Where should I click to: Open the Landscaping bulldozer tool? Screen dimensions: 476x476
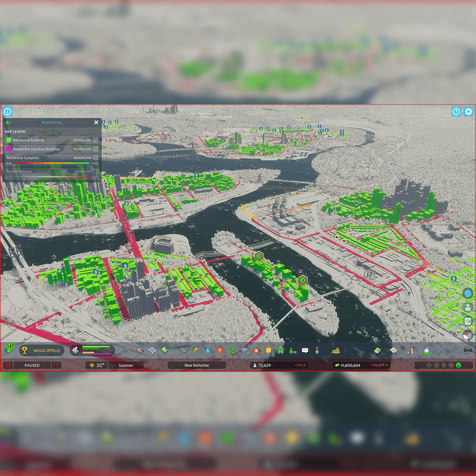click(x=336, y=350)
